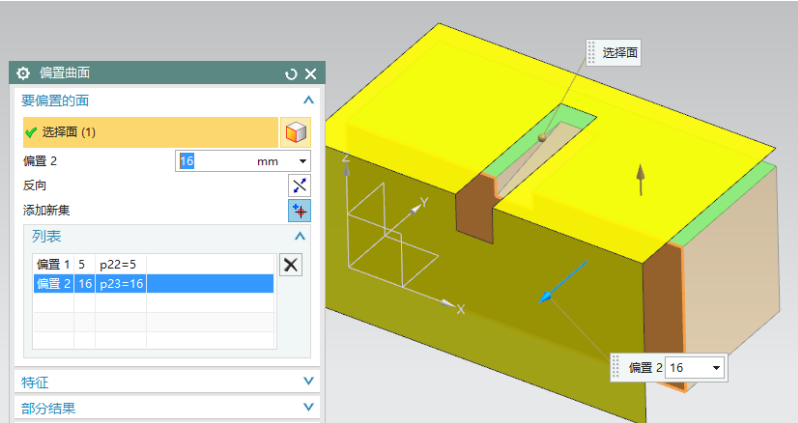Image resolution: width=798 pixels, height=423 pixels.
Task: Close the 偏置曲面 dialog
Action: 310,73
